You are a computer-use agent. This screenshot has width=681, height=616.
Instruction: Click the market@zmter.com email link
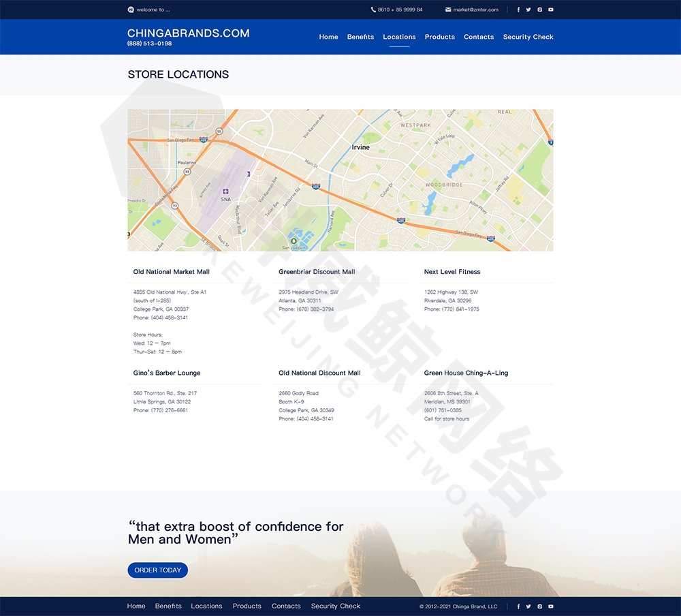pyautogui.click(x=475, y=10)
